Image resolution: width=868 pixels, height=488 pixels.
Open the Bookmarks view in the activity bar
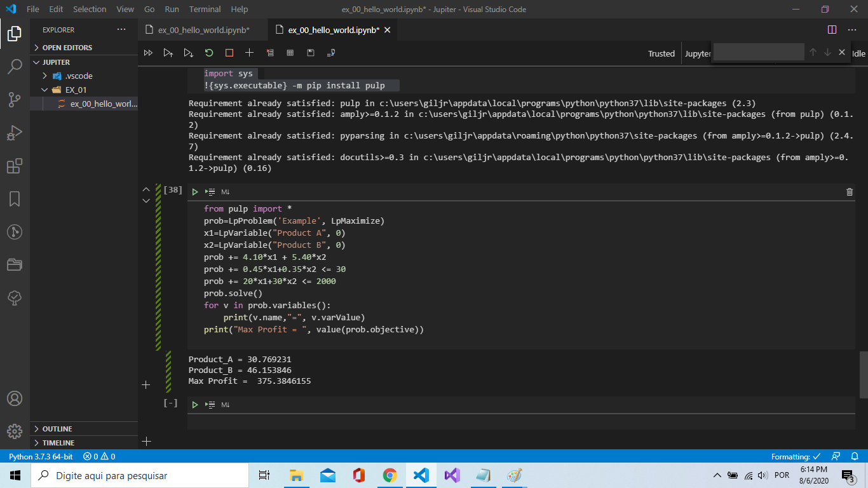pos(15,199)
